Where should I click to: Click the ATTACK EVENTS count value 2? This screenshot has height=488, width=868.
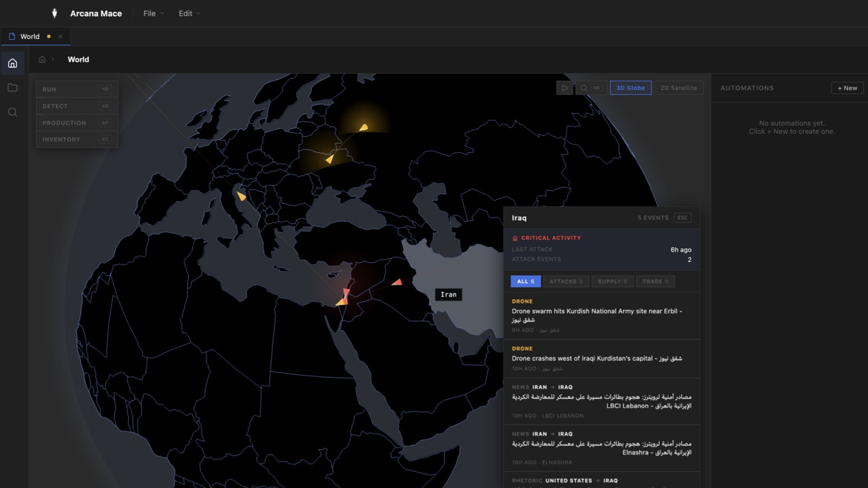click(x=690, y=260)
